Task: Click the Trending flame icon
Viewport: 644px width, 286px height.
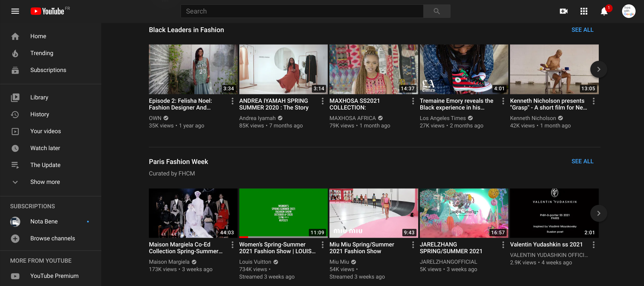Action: [15, 53]
